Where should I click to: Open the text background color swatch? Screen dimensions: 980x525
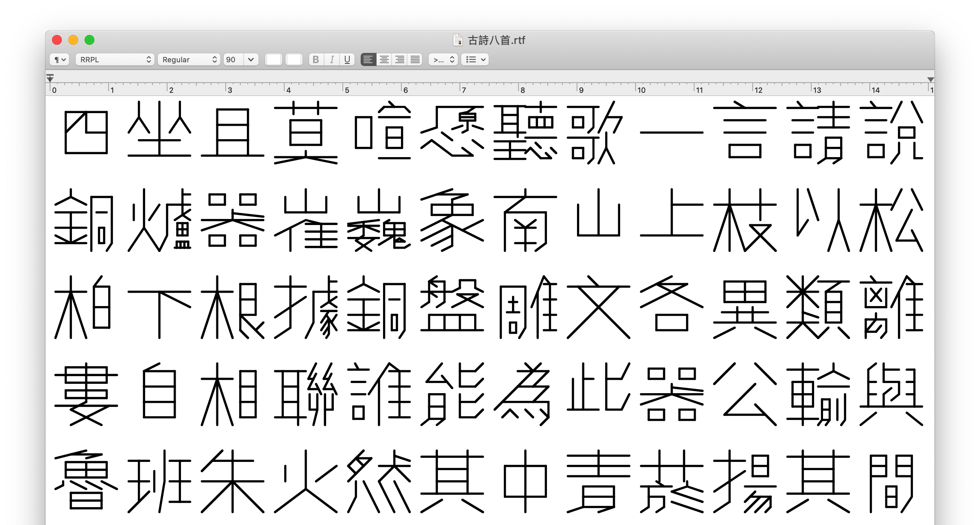pyautogui.click(x=294, y=59)
